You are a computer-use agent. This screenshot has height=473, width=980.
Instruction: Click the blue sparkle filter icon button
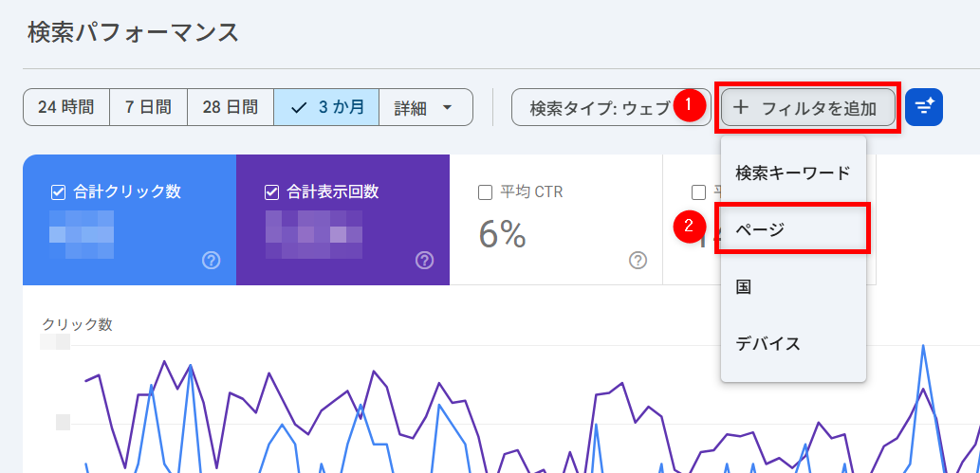[923, 107]
